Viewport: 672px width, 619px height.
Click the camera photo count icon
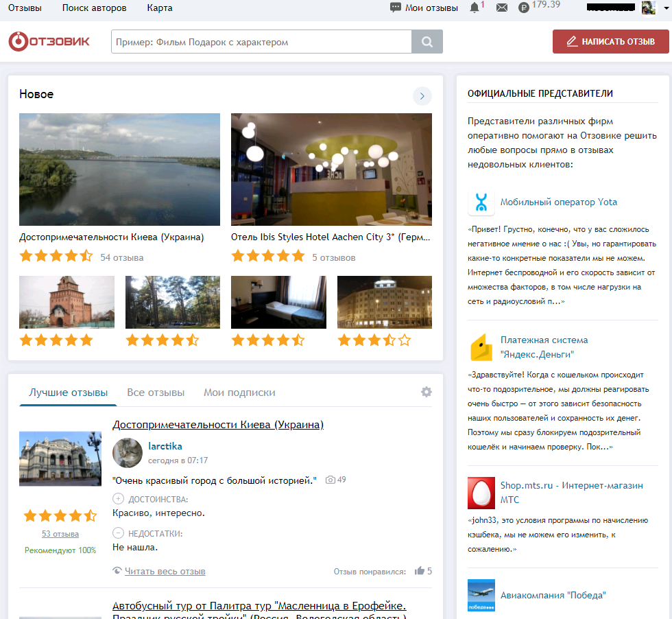330,480
